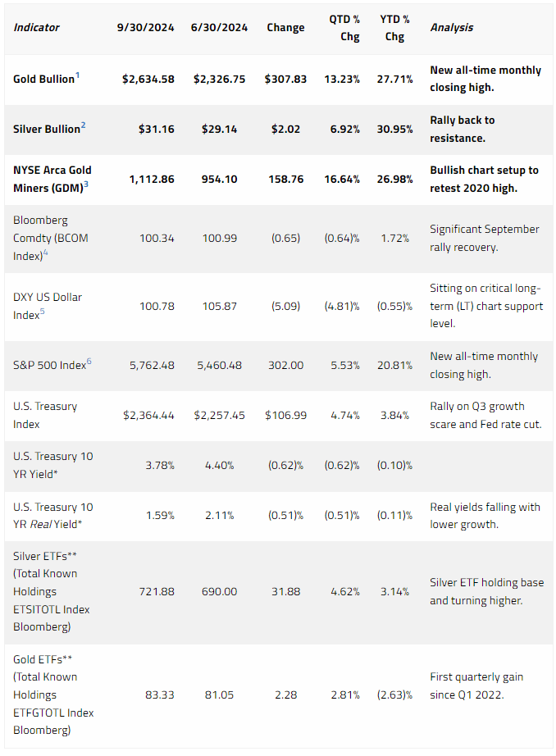Viewport: 556px width, 756px height.
Task: Open footnote 5 after DXY US Dollar Index
Action: (x=43, y=312)
